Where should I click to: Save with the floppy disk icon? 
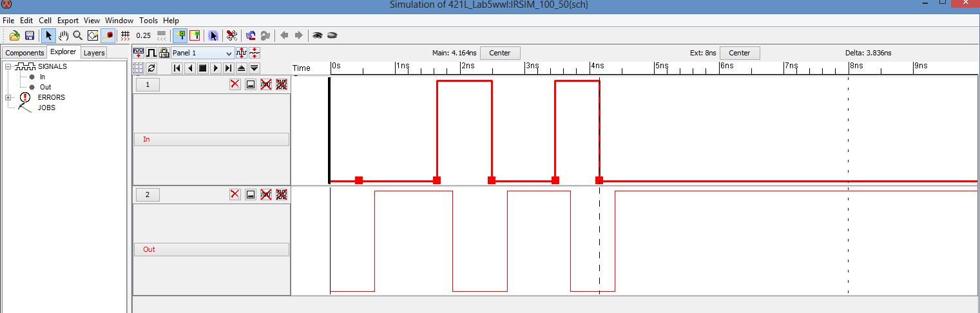pyautogui.click(x=29, y=35)
